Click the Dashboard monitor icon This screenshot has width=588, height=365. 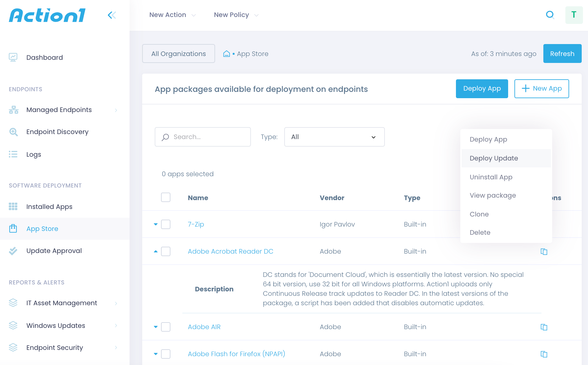13,57
